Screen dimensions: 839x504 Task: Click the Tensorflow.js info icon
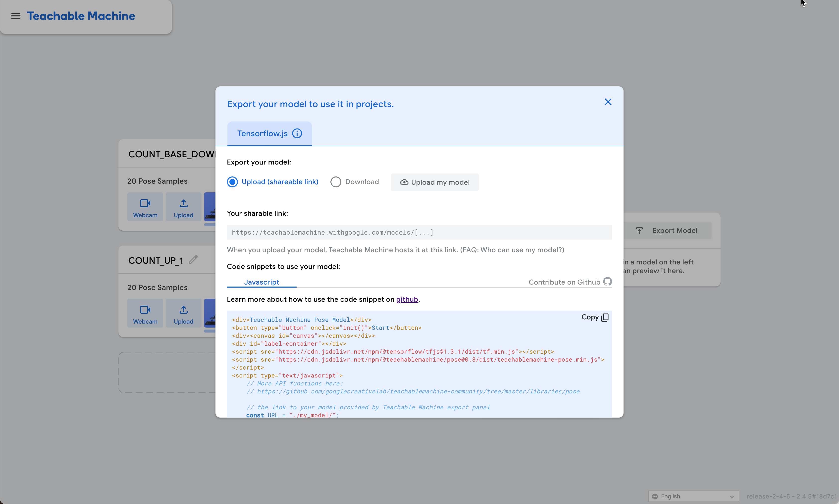pos(297,133)
